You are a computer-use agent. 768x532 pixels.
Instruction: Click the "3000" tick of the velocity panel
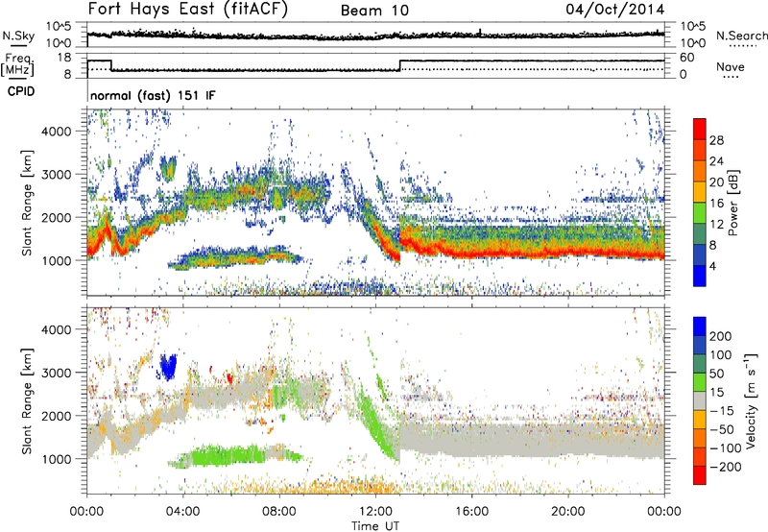click(x=56, y=373)
